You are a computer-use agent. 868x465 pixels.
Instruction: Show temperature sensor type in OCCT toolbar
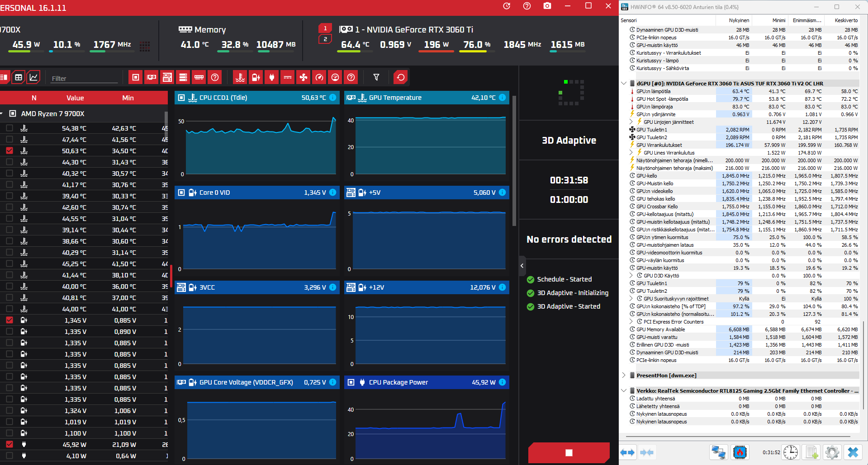click(240, 77)
